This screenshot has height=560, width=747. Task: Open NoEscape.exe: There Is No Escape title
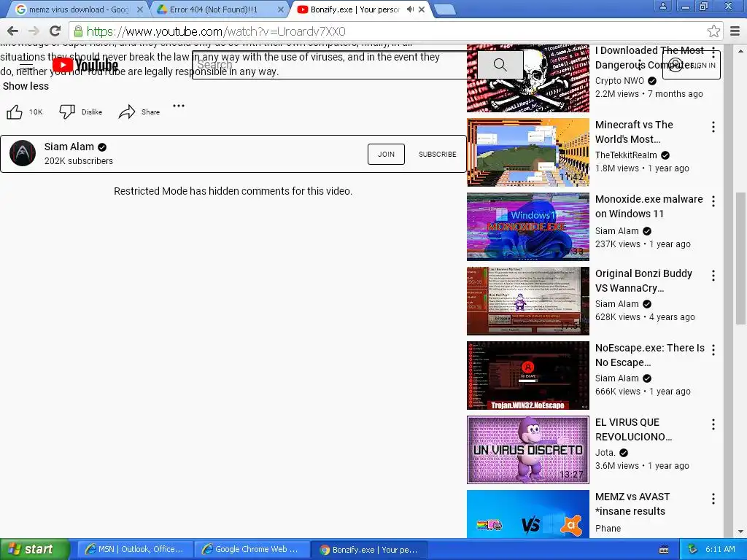[650, 355]
